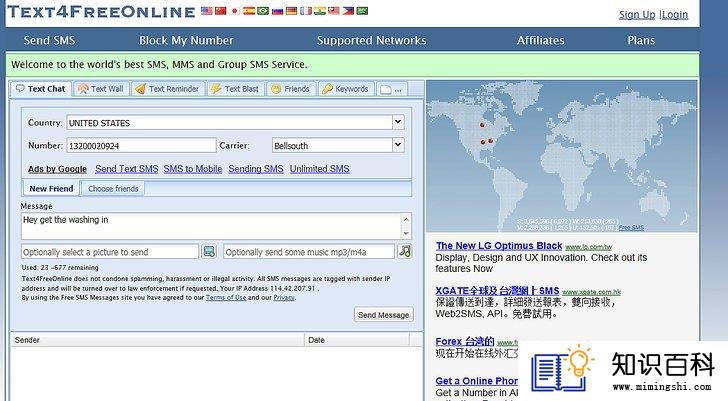The width and height of the screenshot is (728, 401).
Task: Open Affiliates in the navigation bar
Action: [541, 40]
